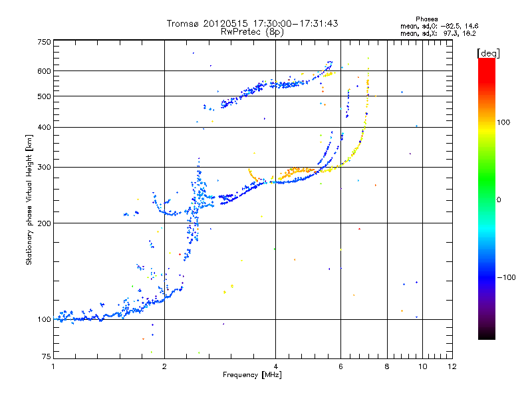532x399 pixels.
Task: Click the subtitle "RwPretec (8p)"
Action: tap(252, 32)
